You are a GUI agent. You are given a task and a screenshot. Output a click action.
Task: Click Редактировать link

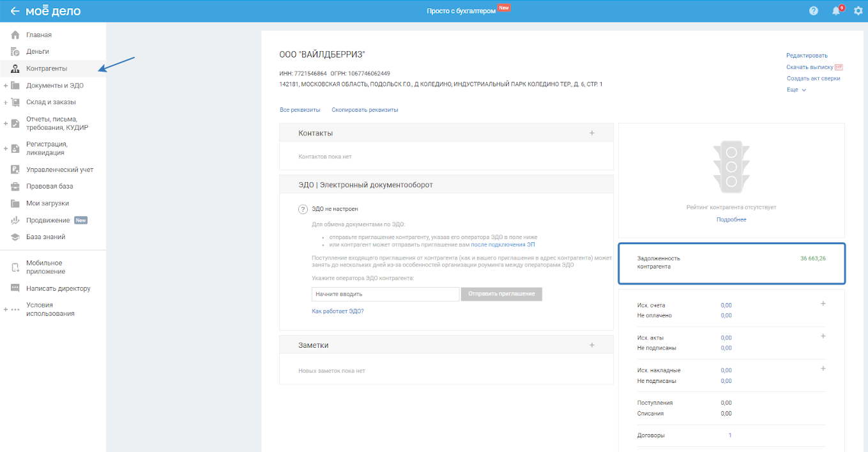pos(807,56)
